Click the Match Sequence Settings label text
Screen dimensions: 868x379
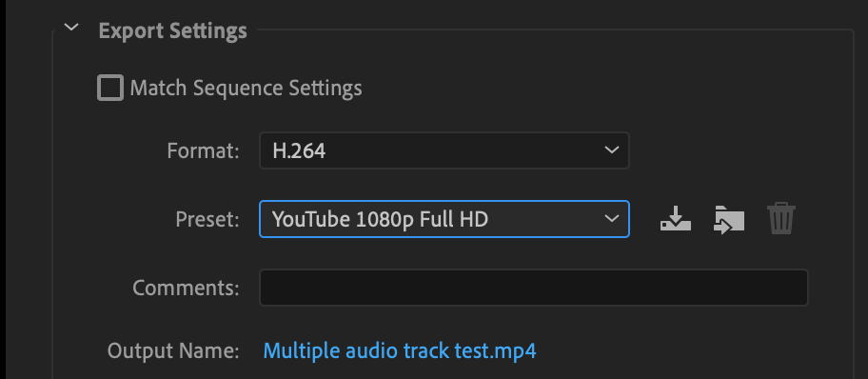pos(246,89)
